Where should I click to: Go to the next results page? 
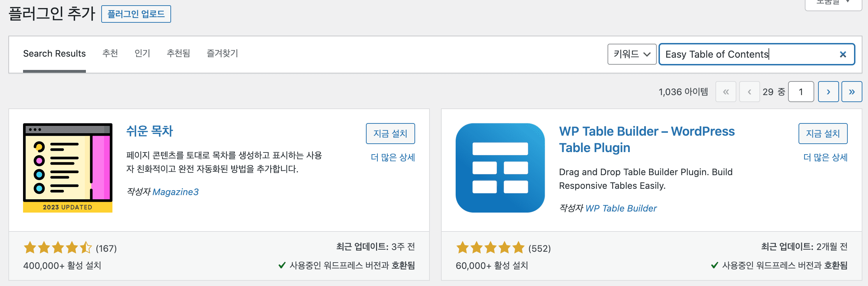pos(828,92)
